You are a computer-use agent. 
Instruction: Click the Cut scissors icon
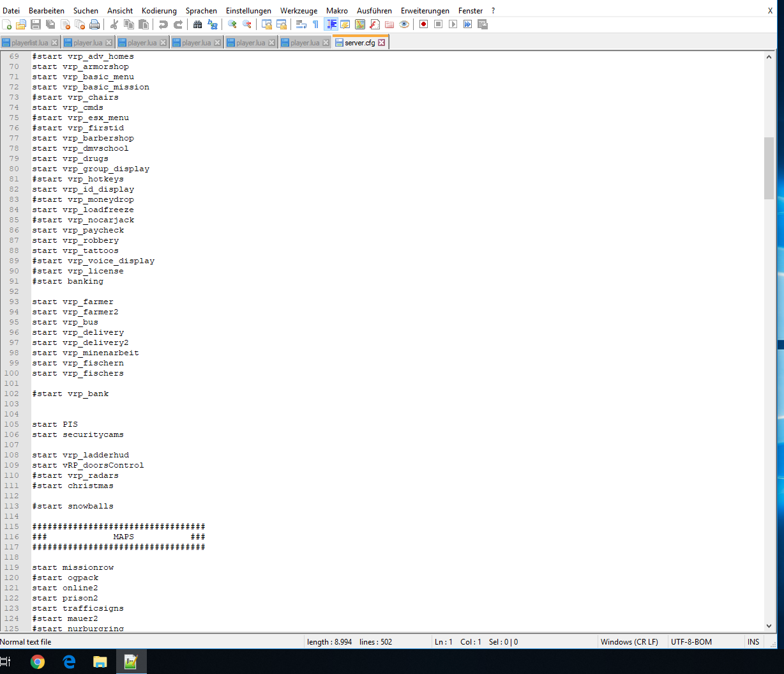click(114, 24)
